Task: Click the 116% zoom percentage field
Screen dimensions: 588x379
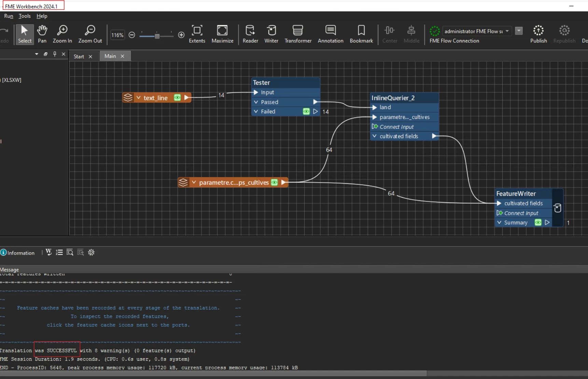Action: click(117, 35)
